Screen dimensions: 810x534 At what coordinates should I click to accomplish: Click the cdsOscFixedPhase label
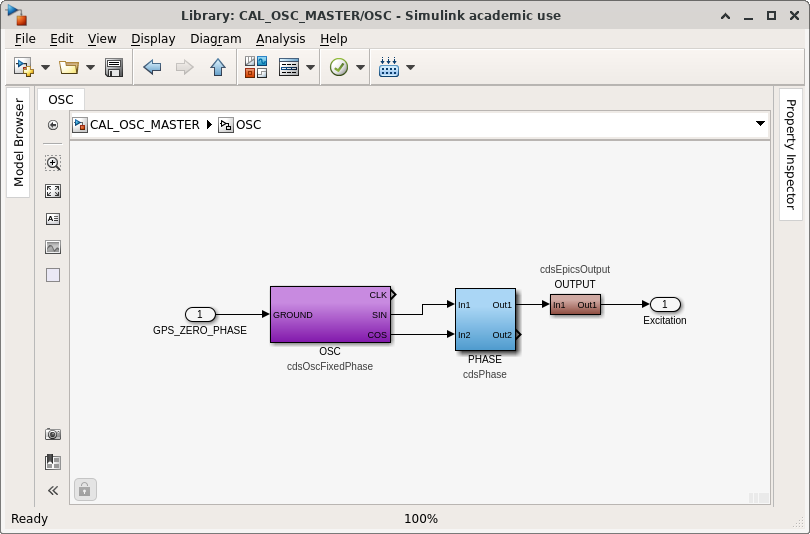coord(330,366)
